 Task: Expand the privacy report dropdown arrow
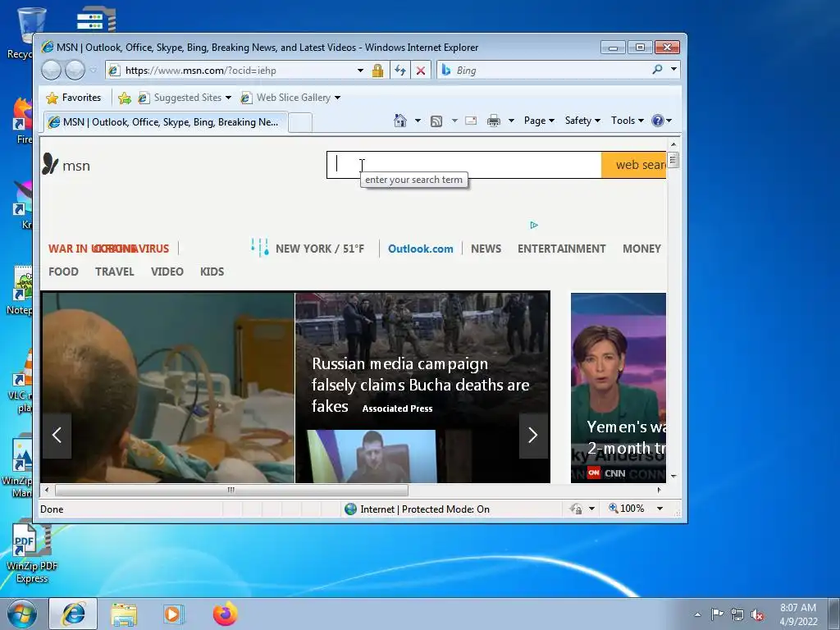coord(592,509)
